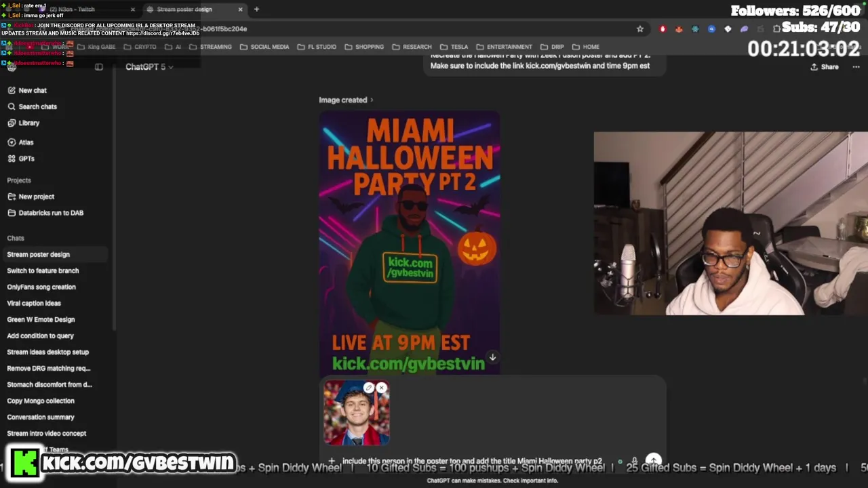
Task: Click the white diamond extension icon
Action: [728, 29]
